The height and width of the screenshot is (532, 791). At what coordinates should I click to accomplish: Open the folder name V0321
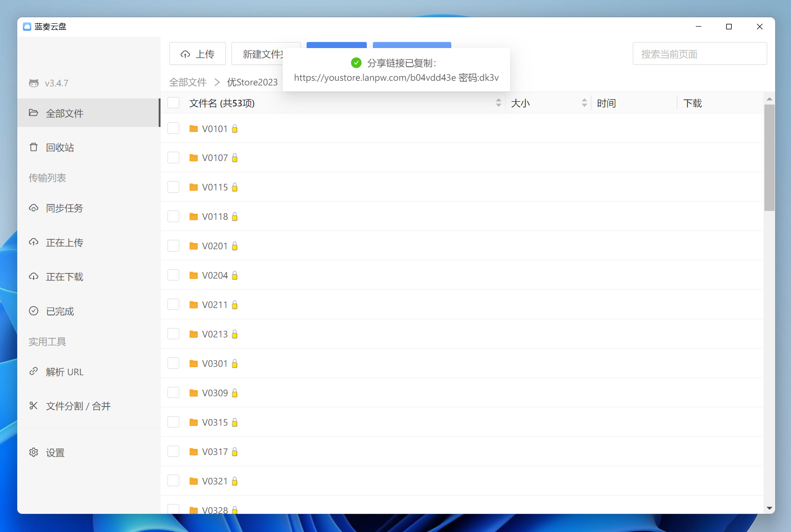click(215, 481)
